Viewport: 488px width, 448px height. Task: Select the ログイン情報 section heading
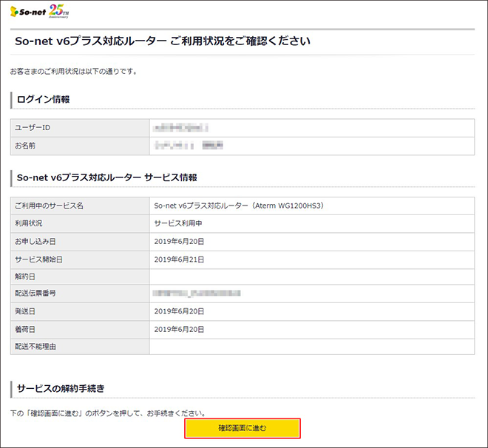tap(43, 99)
